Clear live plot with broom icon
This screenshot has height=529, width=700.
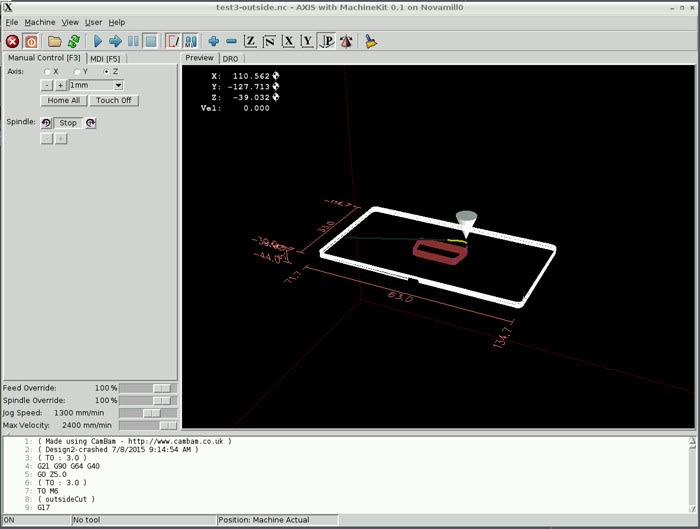tap(370, 41)
